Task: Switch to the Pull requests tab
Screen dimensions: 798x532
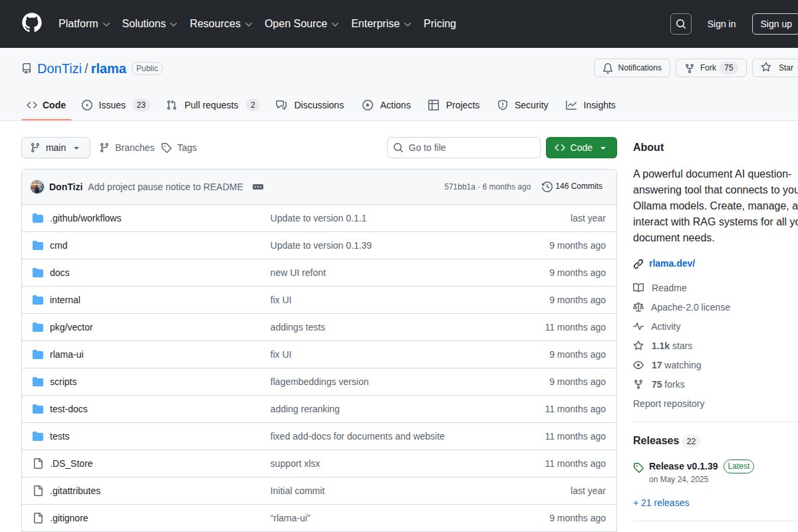Action: 212,105
